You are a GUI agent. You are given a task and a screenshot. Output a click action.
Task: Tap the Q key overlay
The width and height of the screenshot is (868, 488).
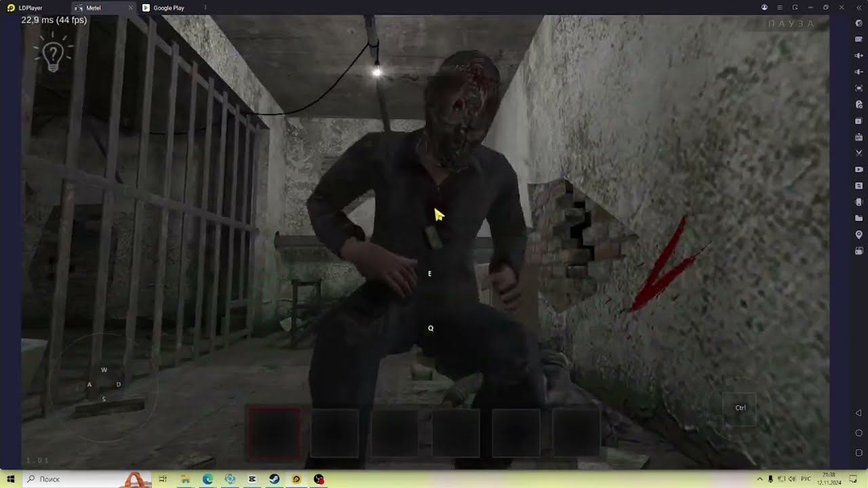point(431,328)
